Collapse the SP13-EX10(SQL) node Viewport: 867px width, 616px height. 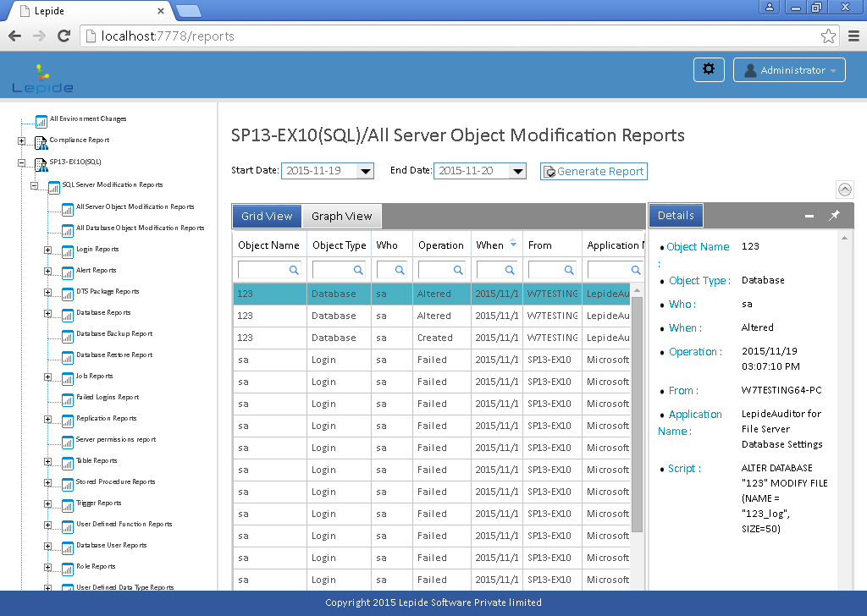21,162
